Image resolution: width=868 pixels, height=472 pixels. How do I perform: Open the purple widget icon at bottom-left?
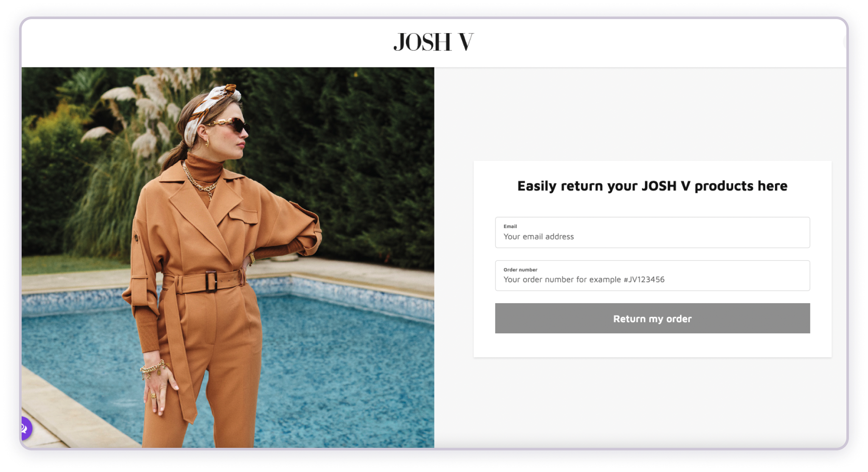point(26,428)
